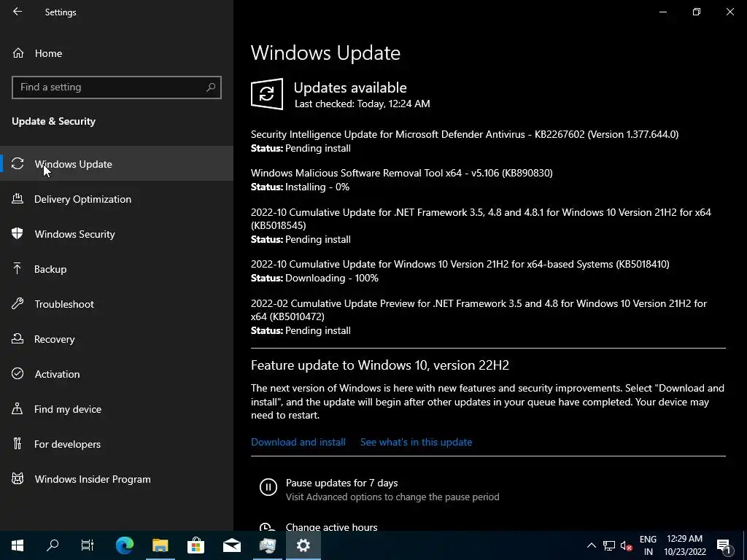Launch Microsoft Edge from the taskbar
This screenshot has width=747, height=560.
coord(125,545)
